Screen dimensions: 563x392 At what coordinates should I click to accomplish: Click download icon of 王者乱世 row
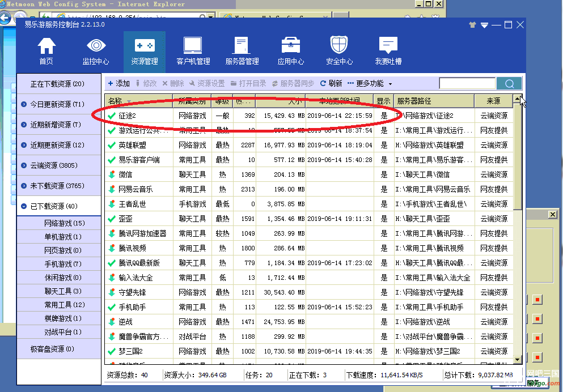point(112,204)
